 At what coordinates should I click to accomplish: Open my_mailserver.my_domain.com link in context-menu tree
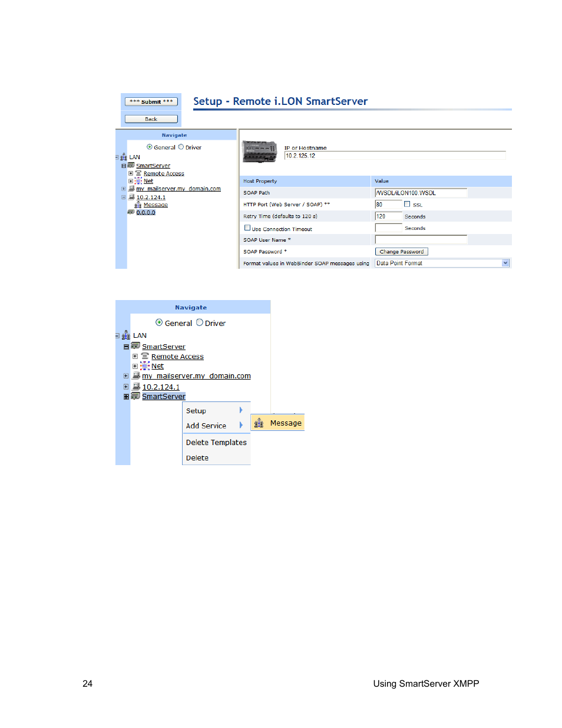(x=196, y=375)
